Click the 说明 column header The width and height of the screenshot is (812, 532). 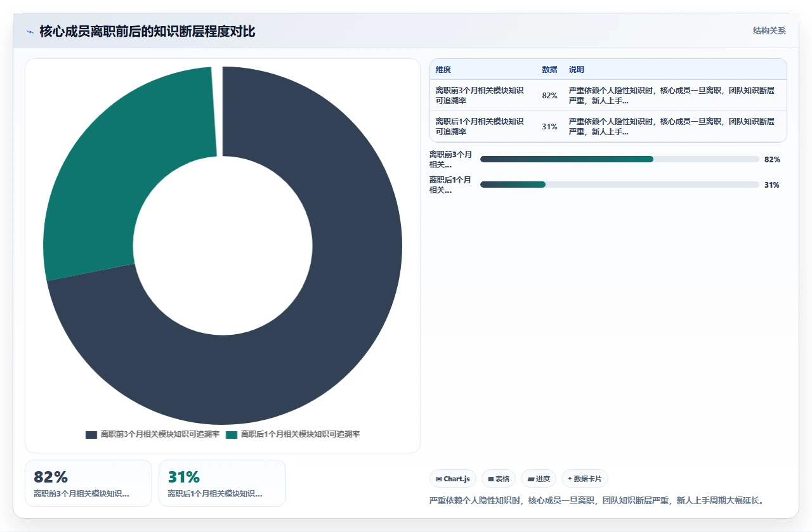pyautogui.click(x=577, y=70)
